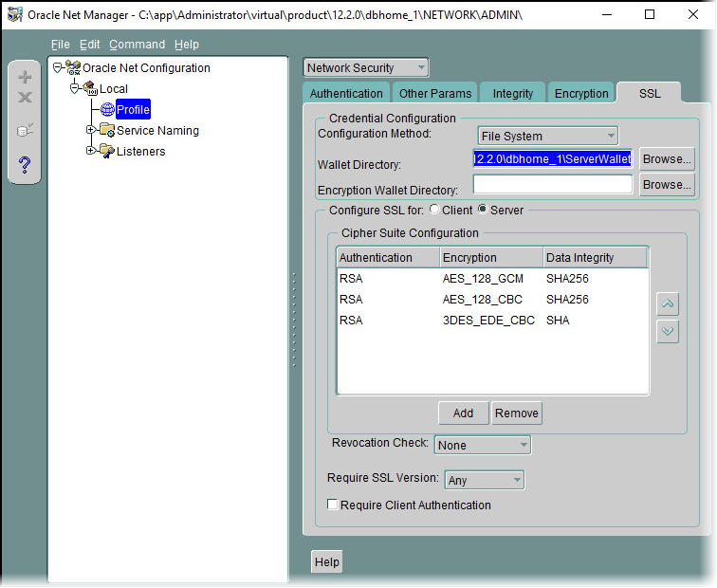Open the Network Security dropdown
The image size is (717, 588).
(366, 67)
